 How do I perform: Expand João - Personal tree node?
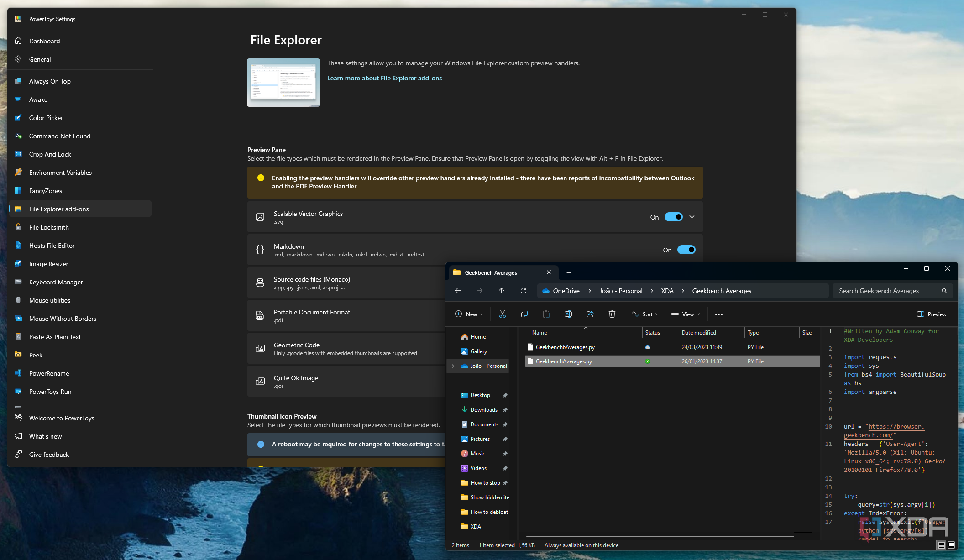[453, 366]
